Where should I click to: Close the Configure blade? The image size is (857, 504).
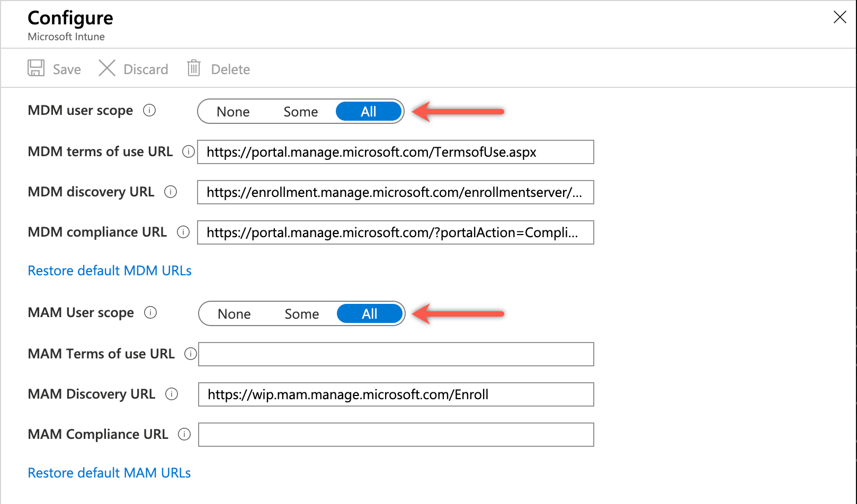840,17
